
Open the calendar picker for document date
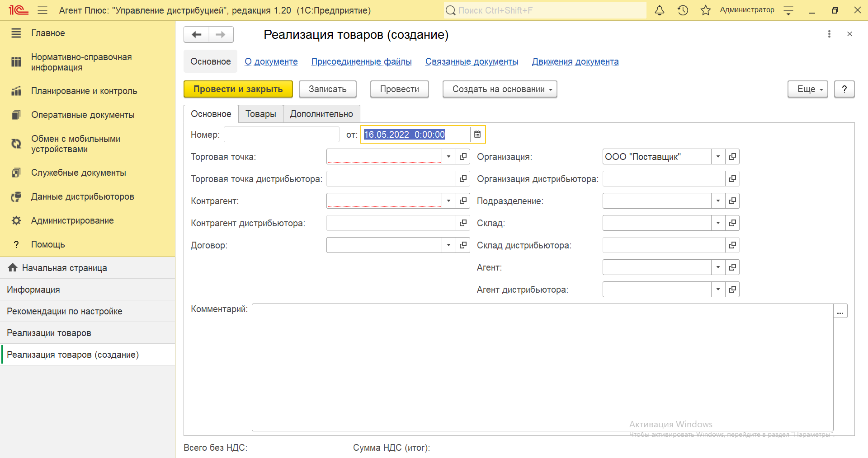477,134
